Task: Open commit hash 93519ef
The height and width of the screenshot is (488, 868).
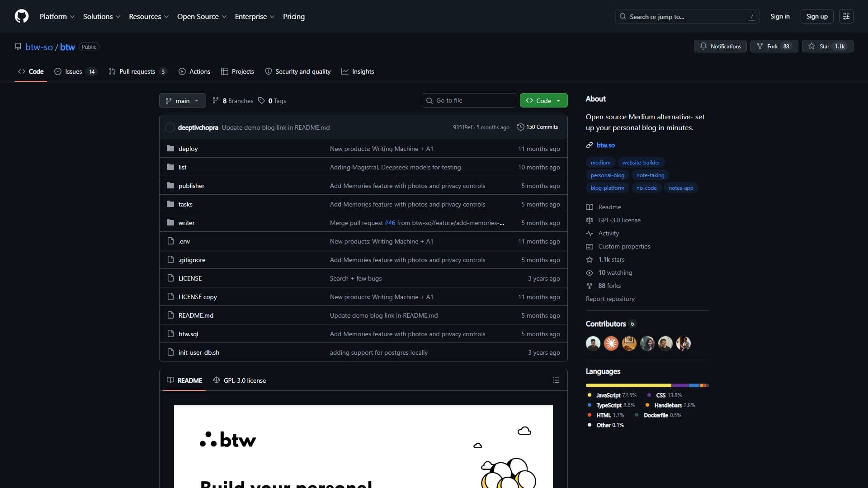Action: click(462, 127)
